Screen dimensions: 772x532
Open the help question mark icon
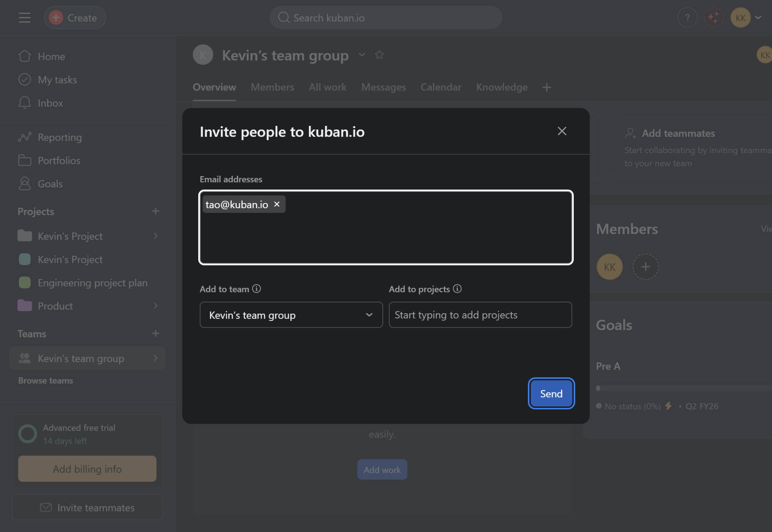(687, 18)
